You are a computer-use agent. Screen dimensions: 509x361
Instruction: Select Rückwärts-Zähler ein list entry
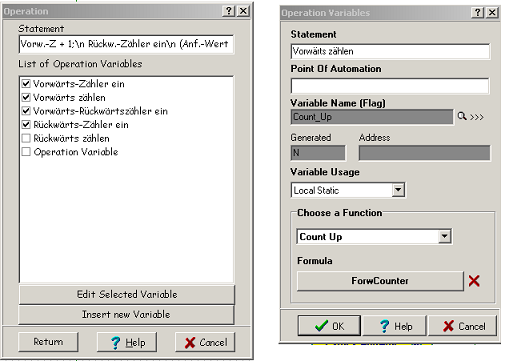(x=81, y=125)
